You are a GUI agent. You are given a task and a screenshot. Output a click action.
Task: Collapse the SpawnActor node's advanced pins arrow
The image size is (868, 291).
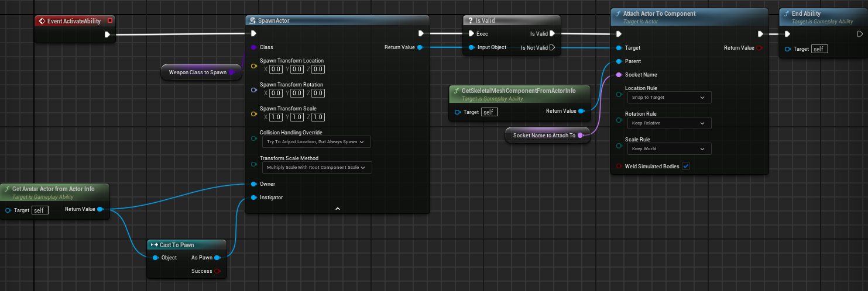click(337, 208)
